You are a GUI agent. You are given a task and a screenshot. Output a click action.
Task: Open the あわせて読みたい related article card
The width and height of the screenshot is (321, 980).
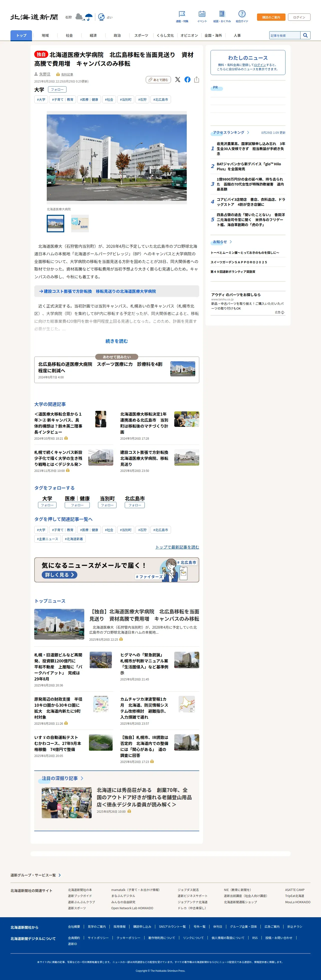[x=117, y=370]
